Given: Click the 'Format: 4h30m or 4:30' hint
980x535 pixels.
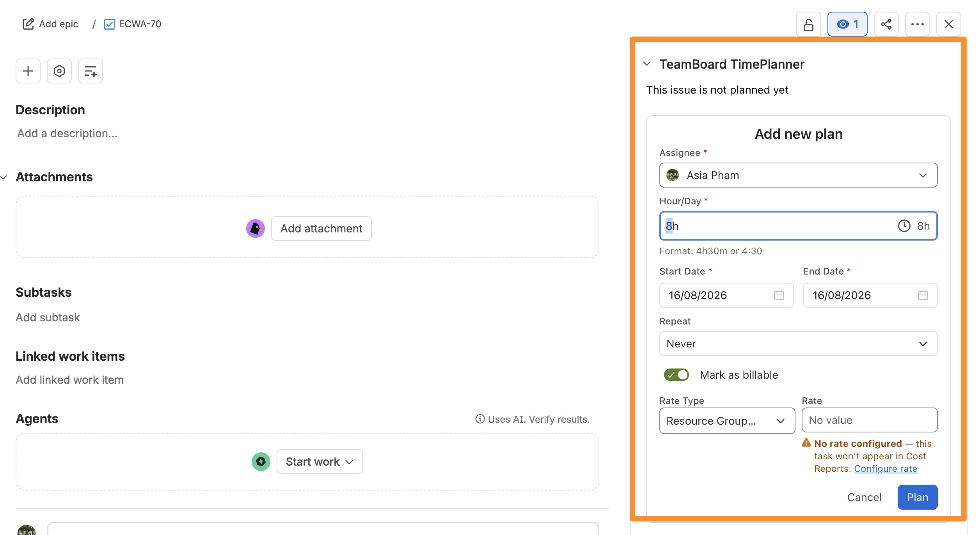Looking at the screenshot, I should 710,251.
